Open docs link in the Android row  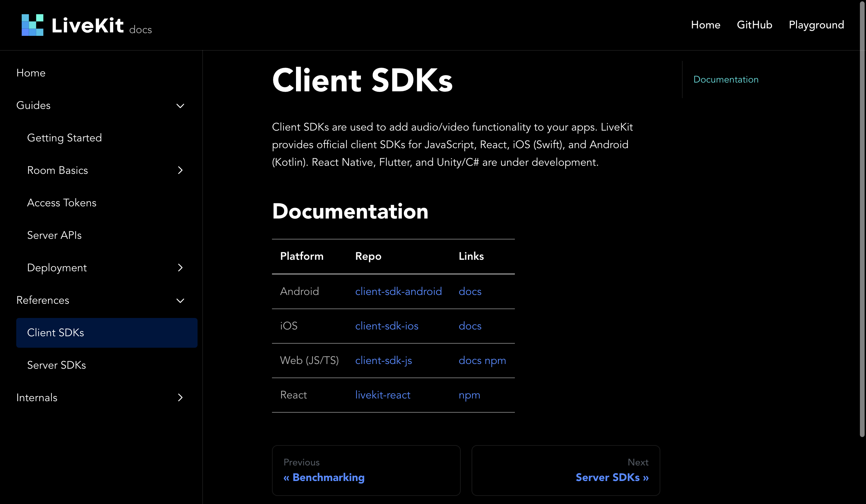(470, 291)
